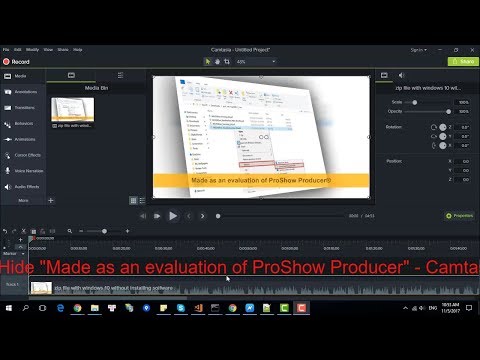Screen dimensions: 480x360
Task: Open visual properties tab in Properties panel
Action: click(384, 75)
